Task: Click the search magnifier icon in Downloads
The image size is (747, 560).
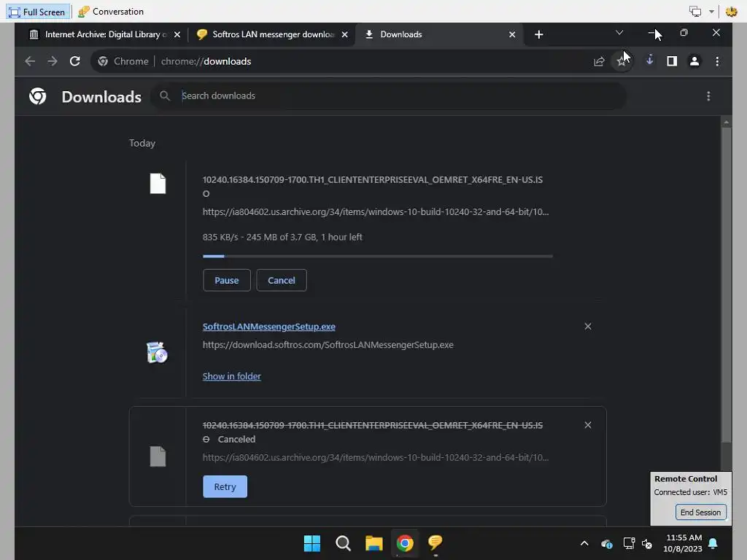Action: (x=164, y=96)
